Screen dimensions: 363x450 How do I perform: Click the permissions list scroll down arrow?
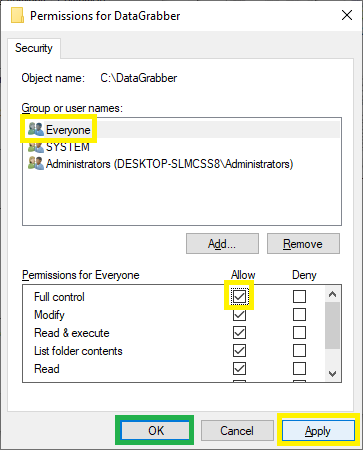click(332, 374)
